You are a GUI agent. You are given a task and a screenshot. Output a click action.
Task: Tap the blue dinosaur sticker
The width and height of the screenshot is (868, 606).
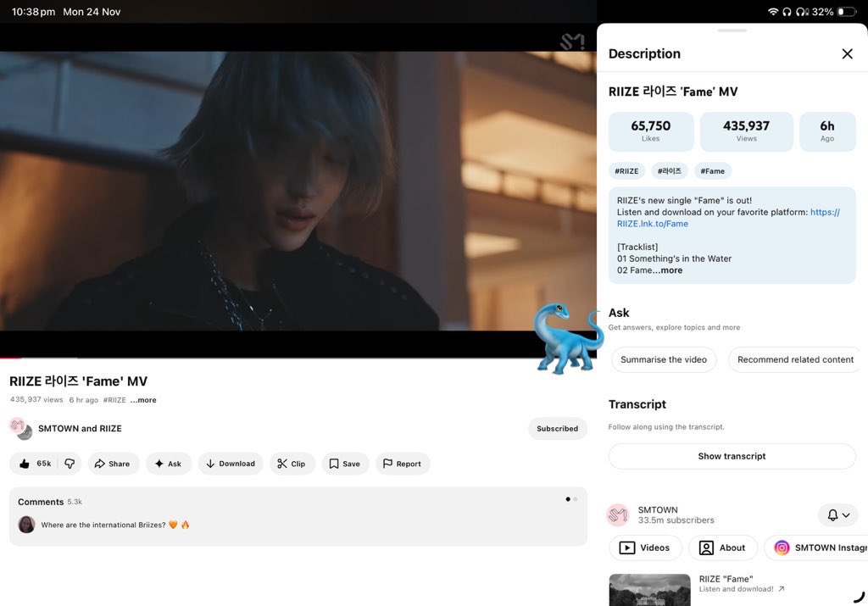click(x=567, y=338)
